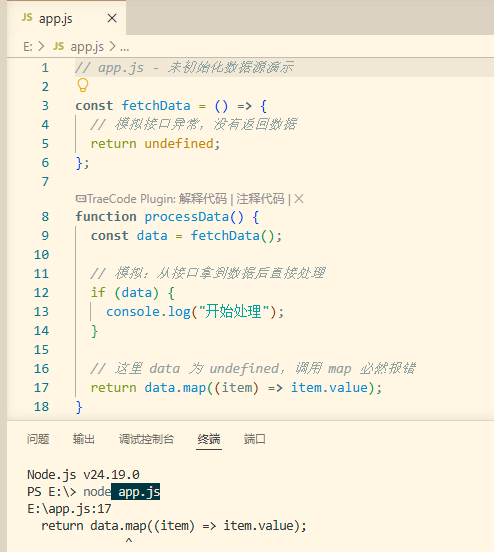Click 'data.map' on editor line 17
Screen dimensions: 494x552
coord(175,388)
